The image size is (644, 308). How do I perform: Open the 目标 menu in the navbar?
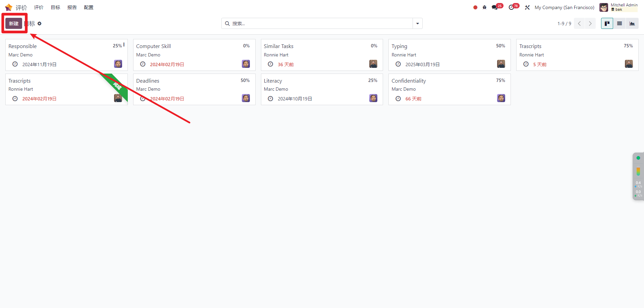(55, 7)
